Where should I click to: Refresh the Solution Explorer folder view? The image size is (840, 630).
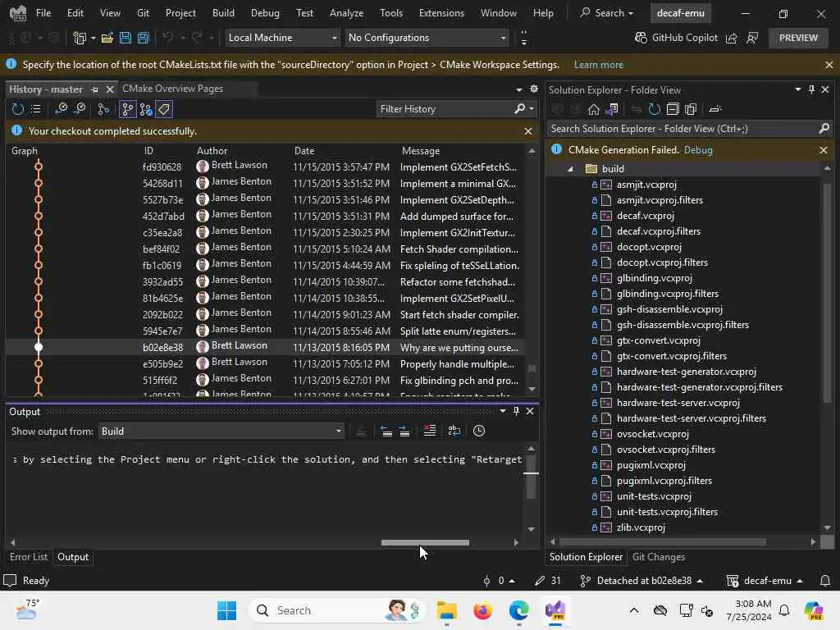coord(654,109)
